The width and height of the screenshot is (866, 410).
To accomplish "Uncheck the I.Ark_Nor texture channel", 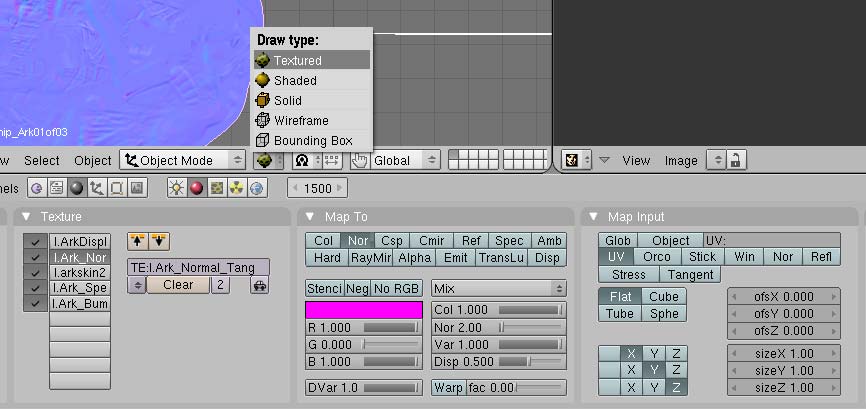I will click(36, 257).
